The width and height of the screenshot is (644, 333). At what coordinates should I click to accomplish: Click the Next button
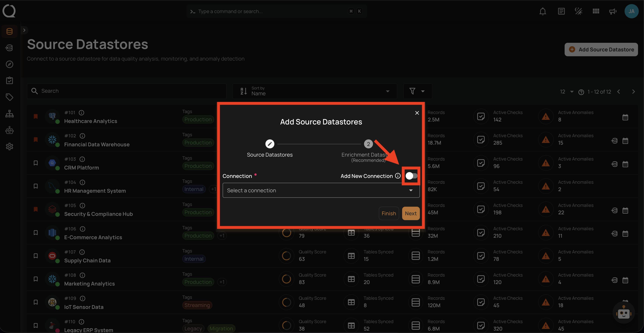[x=411, y=213]
